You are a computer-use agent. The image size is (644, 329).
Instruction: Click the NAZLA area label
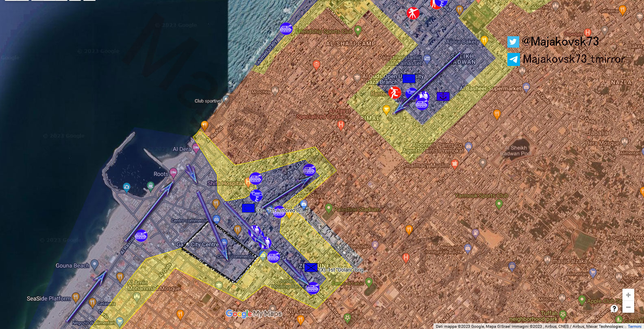[621, 82]
